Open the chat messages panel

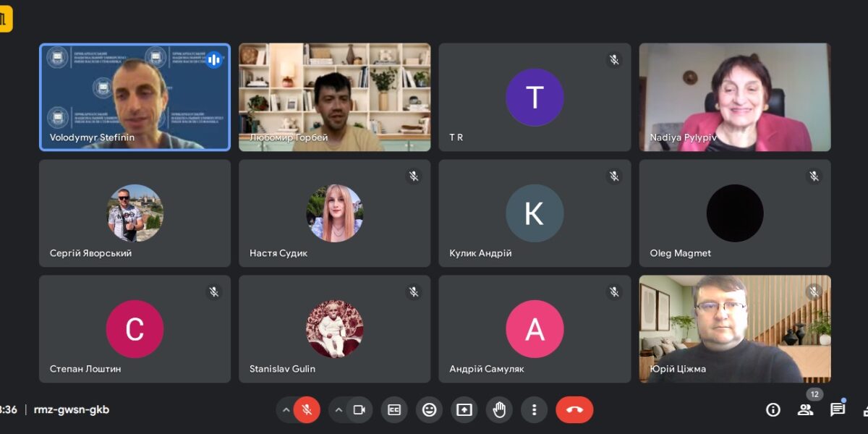point(838,410)
